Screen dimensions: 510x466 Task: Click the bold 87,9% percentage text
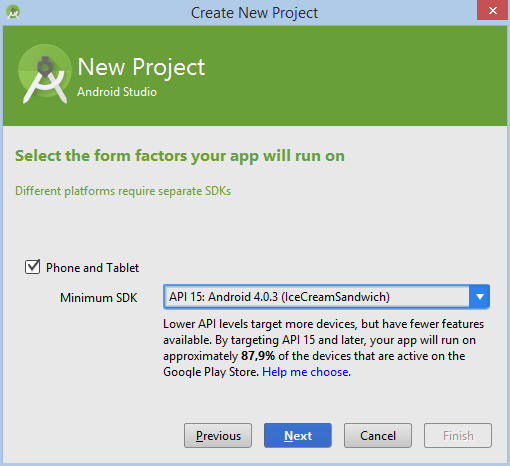[x=258, y=356]
